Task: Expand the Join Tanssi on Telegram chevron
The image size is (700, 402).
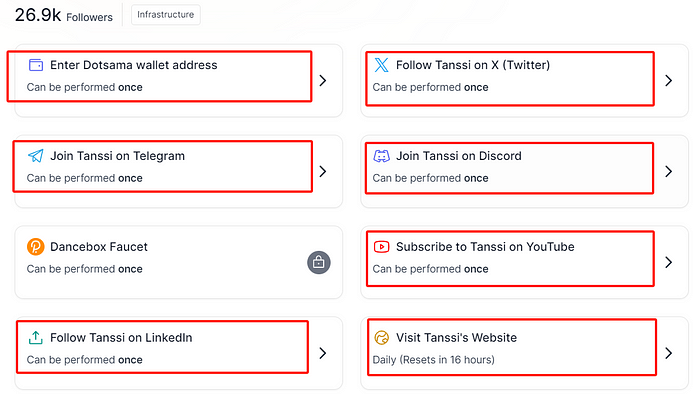Action: [x=323, y=171]
